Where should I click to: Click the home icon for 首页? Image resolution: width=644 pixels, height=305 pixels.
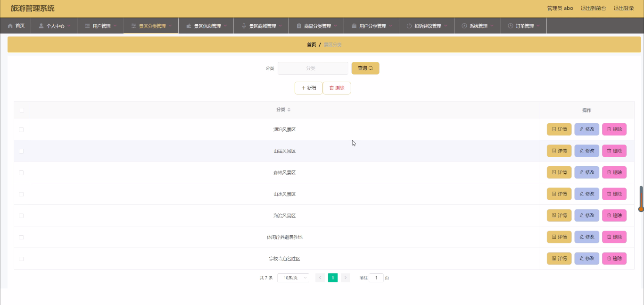(x=10, y=26)
